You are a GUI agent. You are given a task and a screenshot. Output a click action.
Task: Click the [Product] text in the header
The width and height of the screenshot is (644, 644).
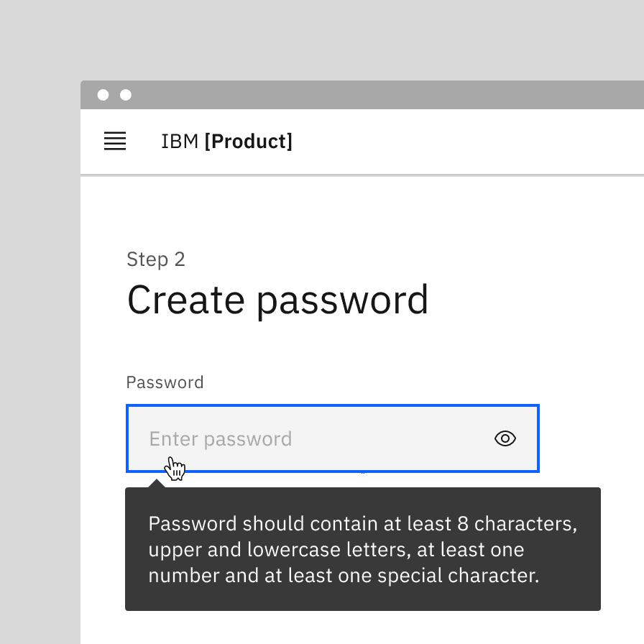249,141
